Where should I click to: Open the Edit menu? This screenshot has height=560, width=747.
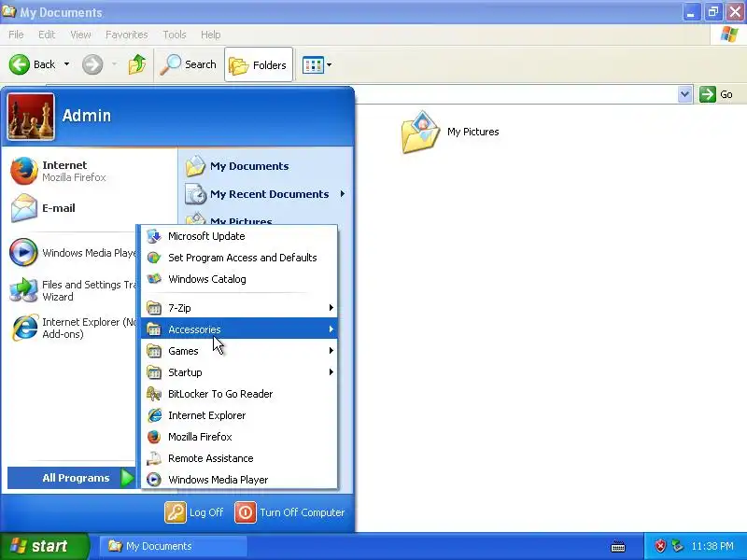(47, 35)
